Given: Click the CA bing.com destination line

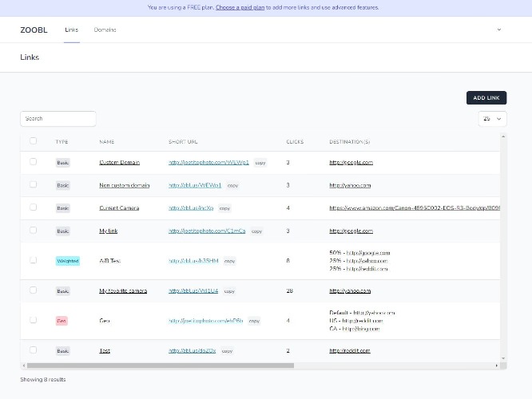Looking at the screenshot, I should coord(354,329).
